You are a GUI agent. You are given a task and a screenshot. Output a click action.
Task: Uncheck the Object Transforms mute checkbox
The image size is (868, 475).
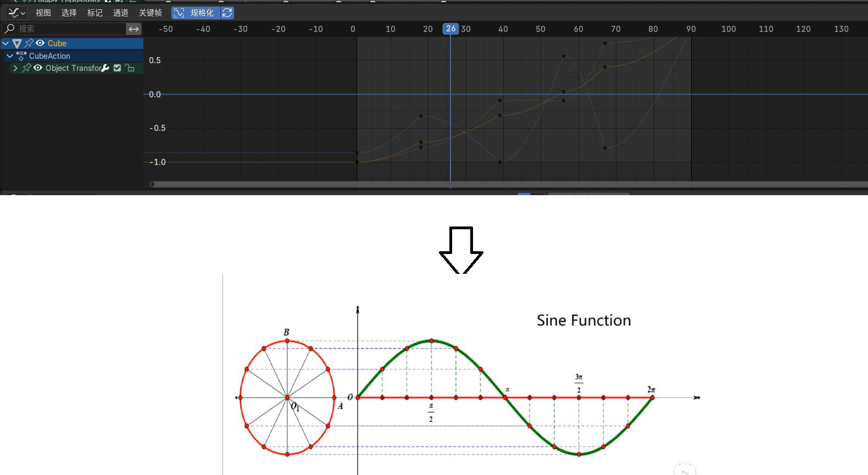coord(117,68)
